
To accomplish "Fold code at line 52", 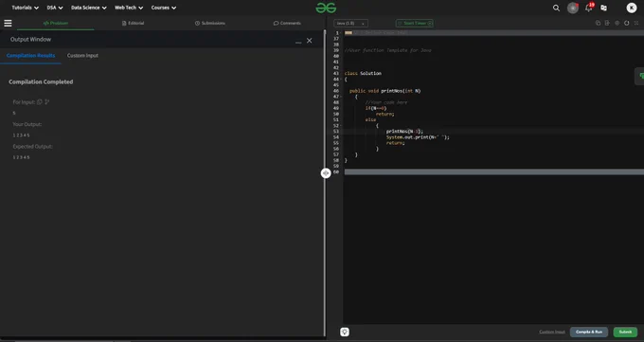I will [341, 125].
